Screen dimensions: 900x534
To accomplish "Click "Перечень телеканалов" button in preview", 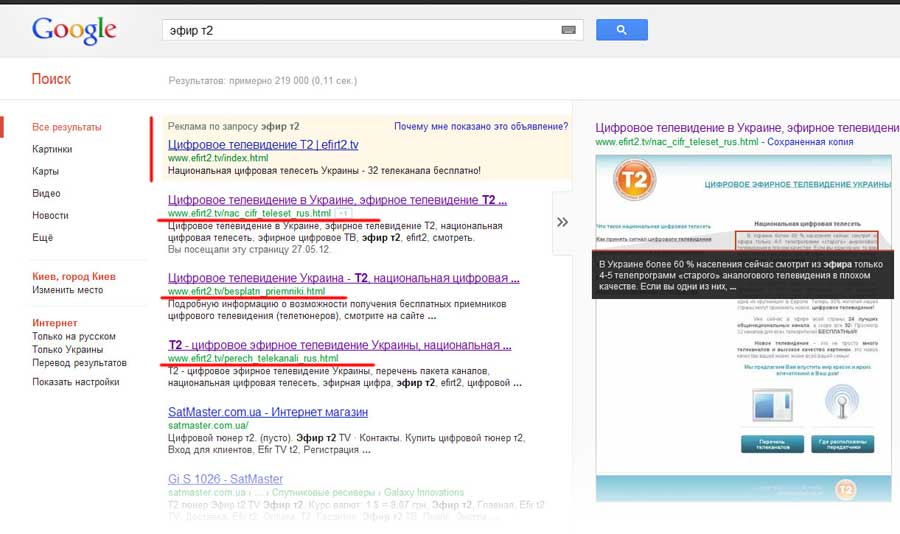I will pos(772,444).
